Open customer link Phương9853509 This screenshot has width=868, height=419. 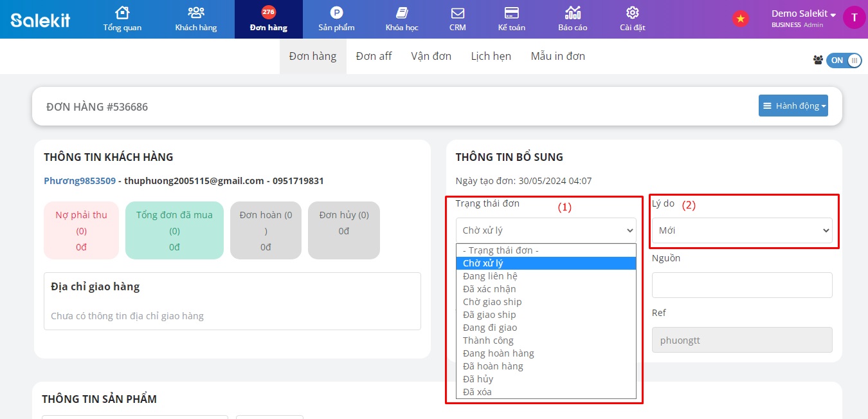[80, 181]
